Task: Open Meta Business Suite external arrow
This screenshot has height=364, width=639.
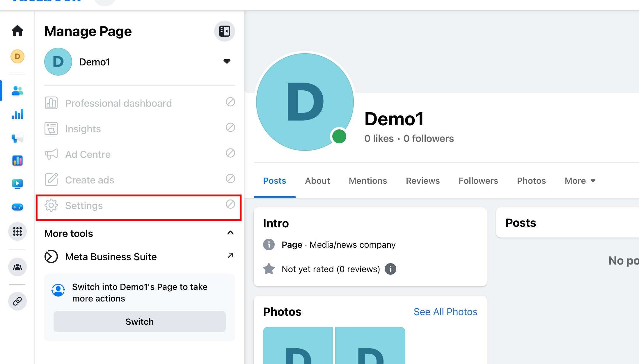Action: click(230, 255)
